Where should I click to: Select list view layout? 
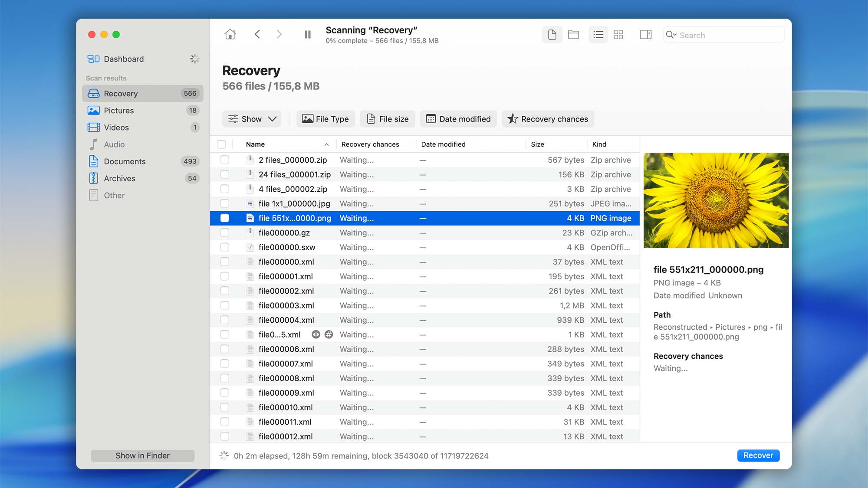pyautogui.click(x=598, y=35)
